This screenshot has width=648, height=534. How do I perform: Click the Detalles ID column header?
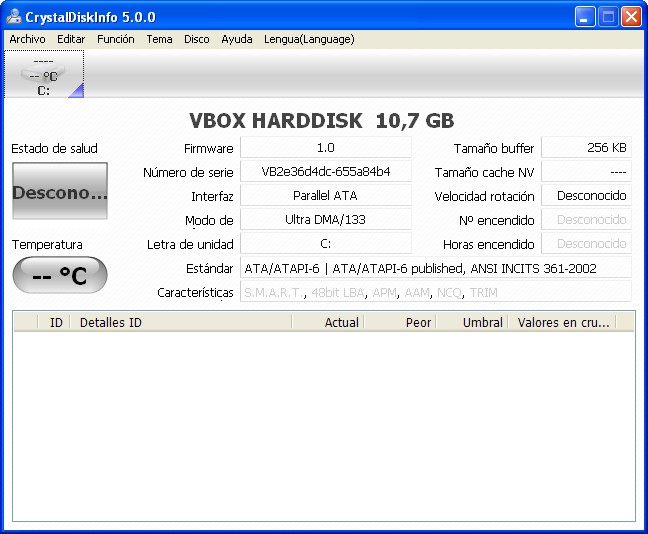point(181,322)
